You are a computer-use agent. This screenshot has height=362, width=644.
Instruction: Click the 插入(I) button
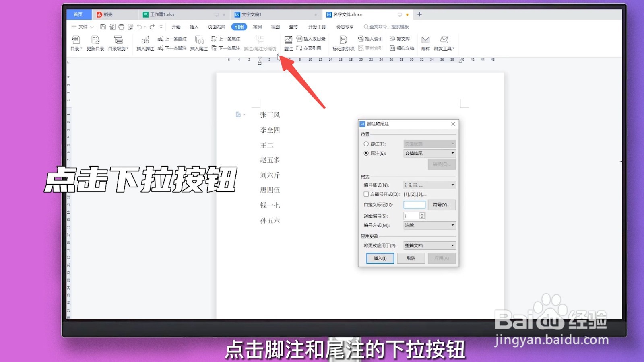point(379,258)
